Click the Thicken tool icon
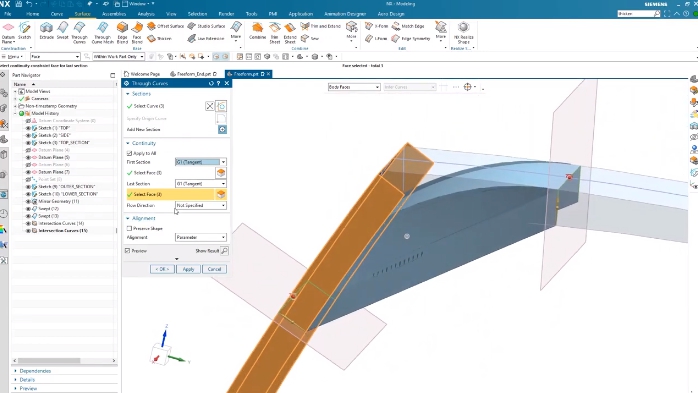This screenshot has width=698, height=393. click(151, 39)
